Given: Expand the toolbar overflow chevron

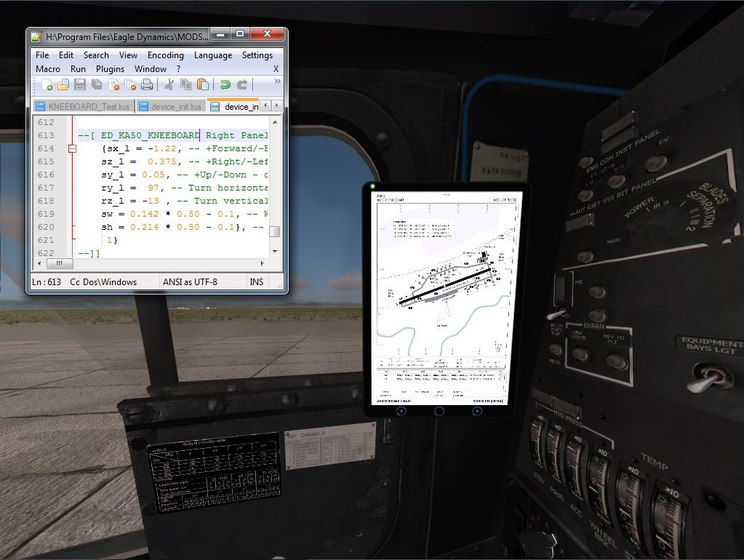Looking at the screenshot, I should coord(276,83).
